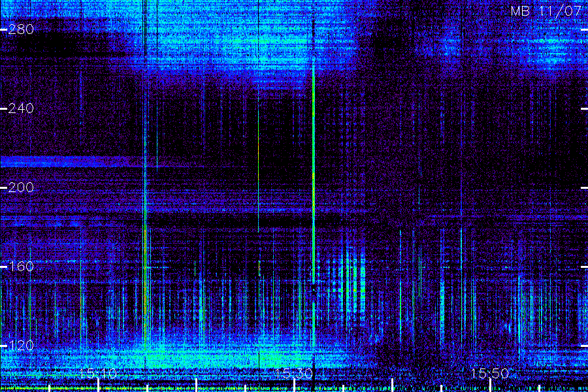Click the 15:50 time axis label
588x392 pixels.
(490, 374)
